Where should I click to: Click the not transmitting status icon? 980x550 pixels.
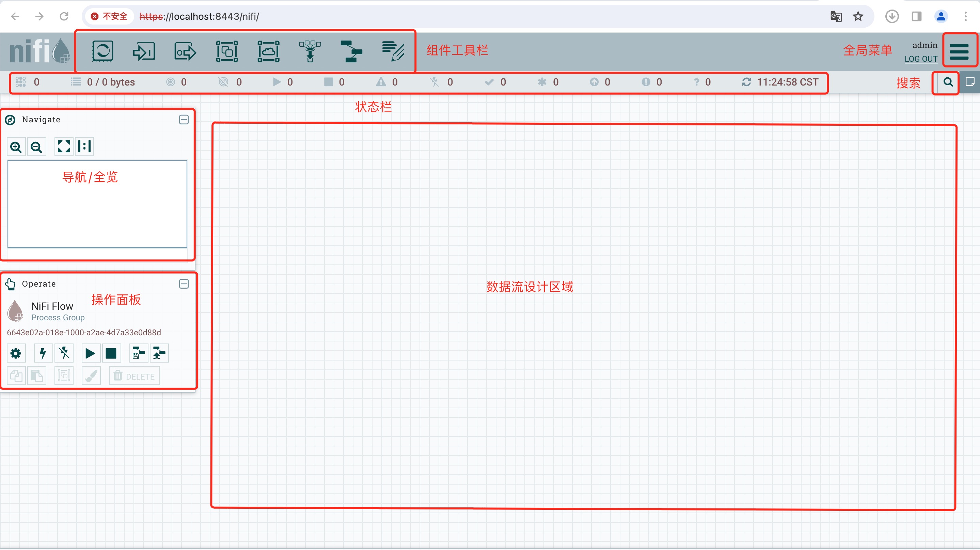[223, 82]
